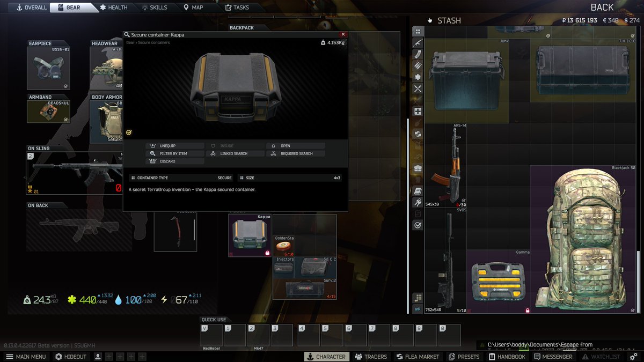Screen dimensions: 644x362
Task: Select the S I C C case item
Action: tap(316, 267)
